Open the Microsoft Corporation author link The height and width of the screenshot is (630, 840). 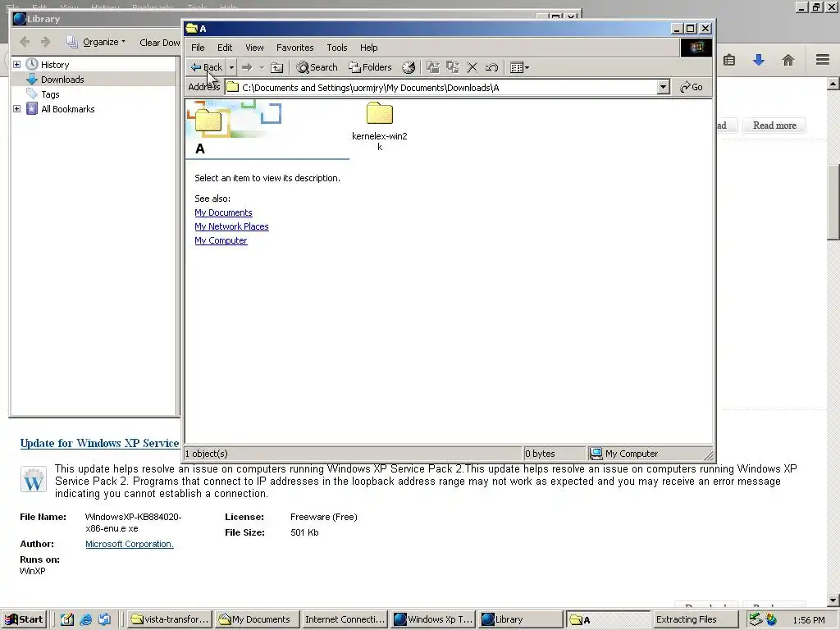129,544
